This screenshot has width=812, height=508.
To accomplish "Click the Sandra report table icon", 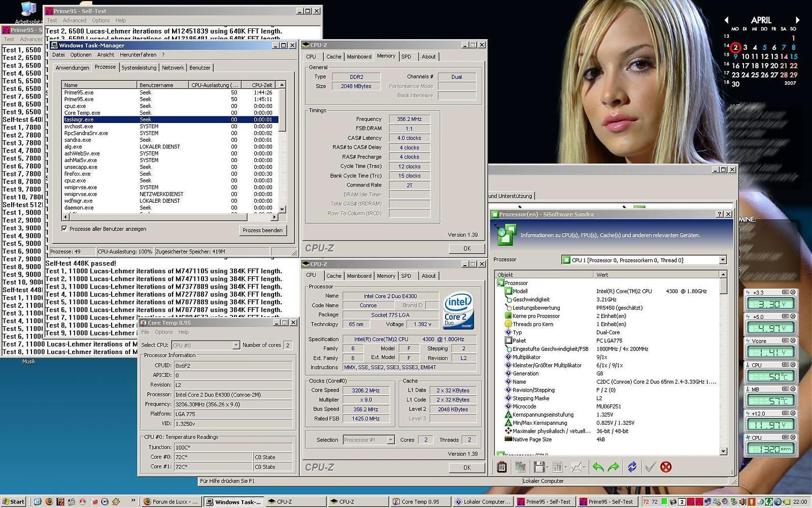I will [520, 467].
